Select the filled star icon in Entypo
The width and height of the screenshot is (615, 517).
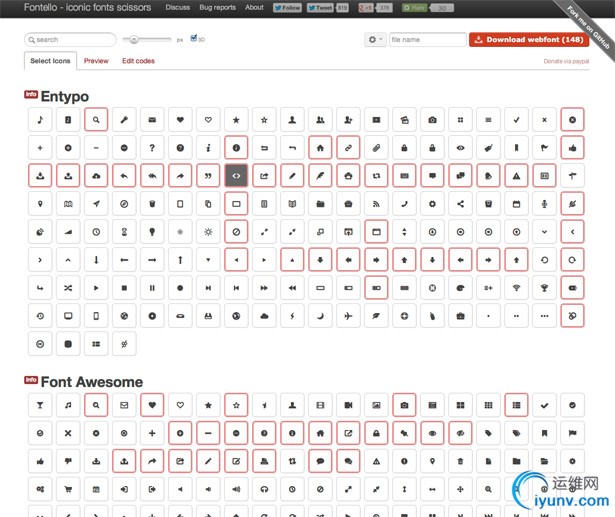click(236, 120)
